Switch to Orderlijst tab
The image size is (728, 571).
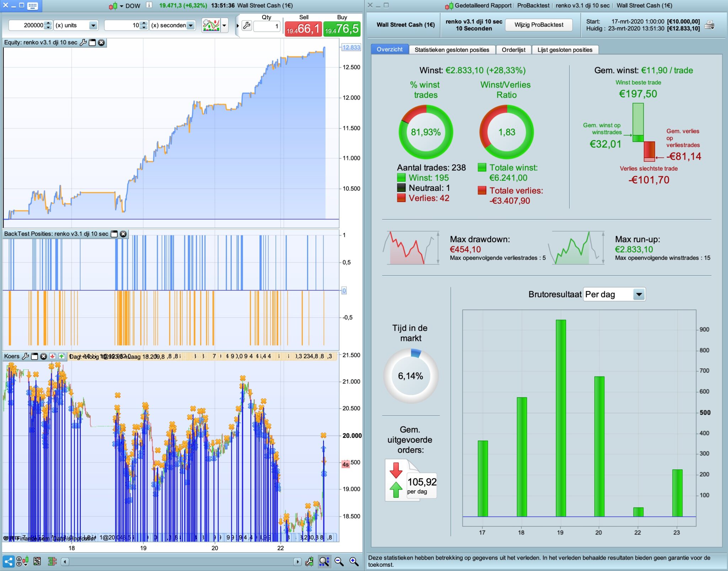(x=513, y=50)
